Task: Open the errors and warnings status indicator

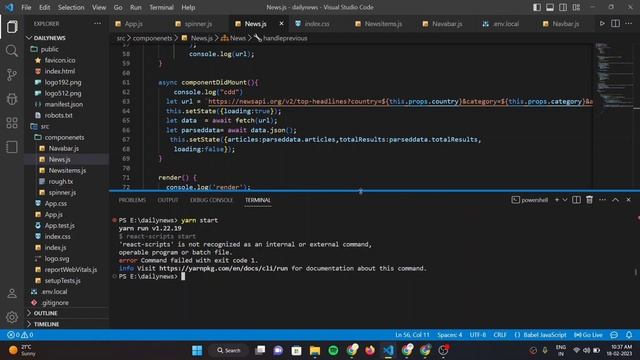Action: [x=20, y=335]
